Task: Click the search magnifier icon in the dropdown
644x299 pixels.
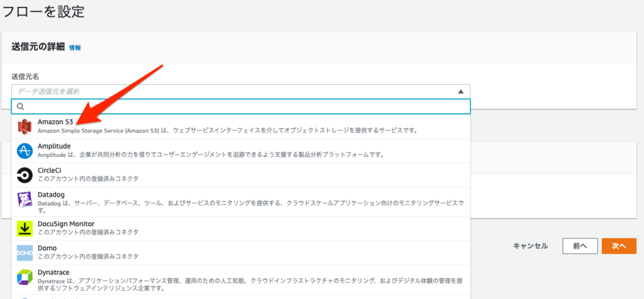Action: (21, 107)
